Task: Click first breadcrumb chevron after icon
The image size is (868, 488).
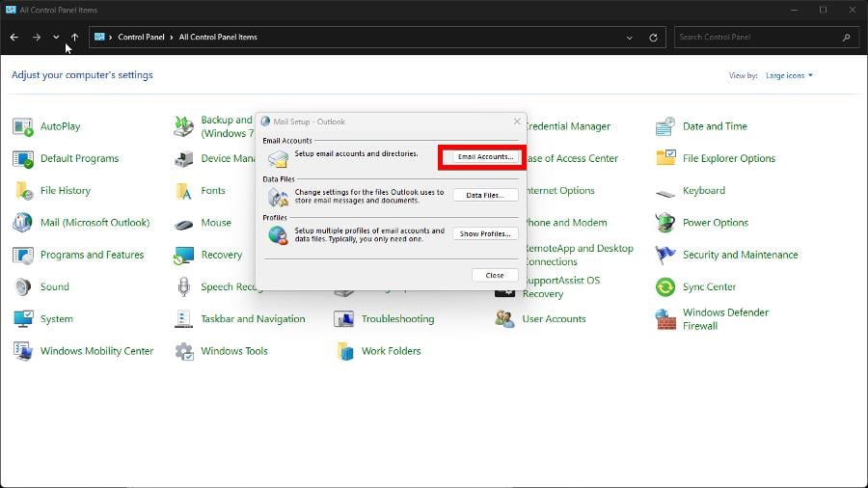Action: [x=111, y=37]
